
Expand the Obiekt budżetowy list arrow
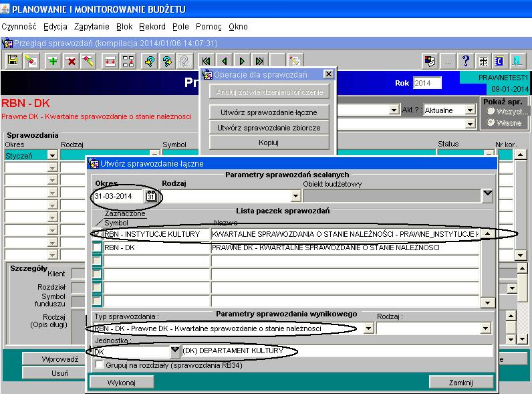pos(487,195)
